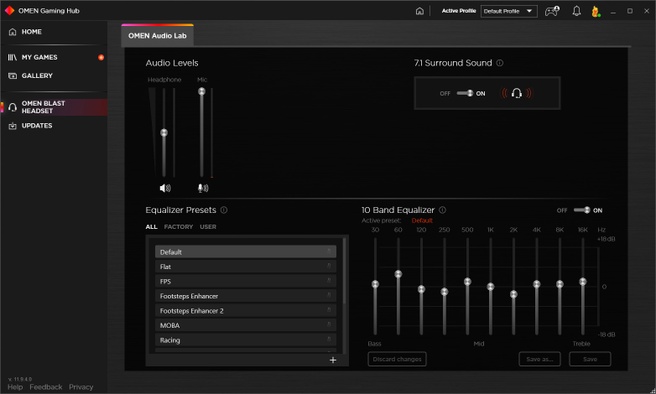The width and height of the screenshot is (656, 394).
Task: Click lock icon on Footsteps Enhancer 2 preset
Action: click(x=329, y=310)
